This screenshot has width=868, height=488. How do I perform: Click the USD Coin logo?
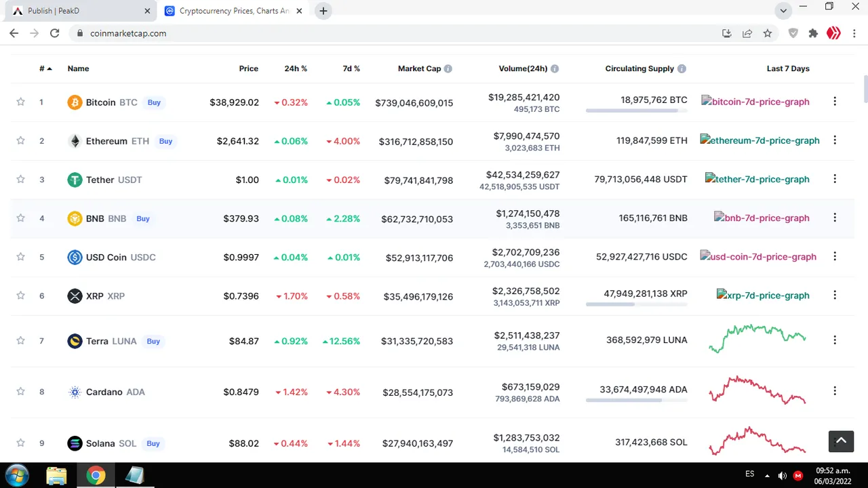coord(75,257)
